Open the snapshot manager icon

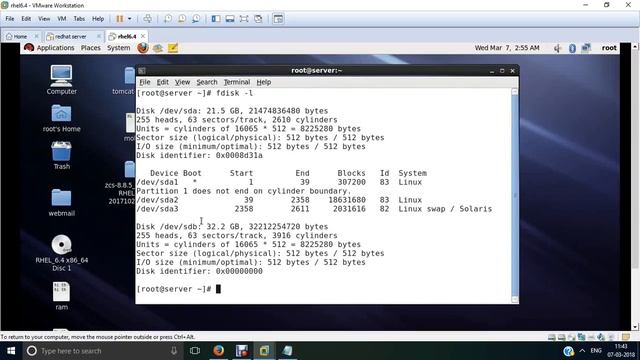(196, 19)
